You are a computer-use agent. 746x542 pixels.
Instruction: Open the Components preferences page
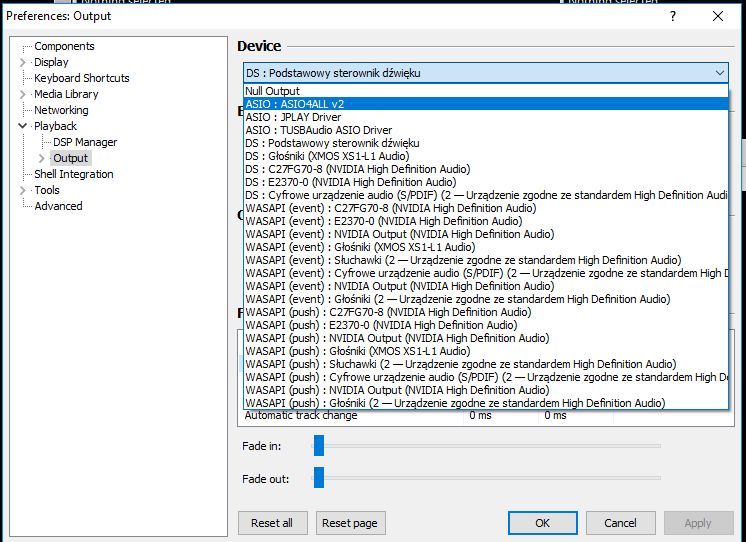[64, 46]
